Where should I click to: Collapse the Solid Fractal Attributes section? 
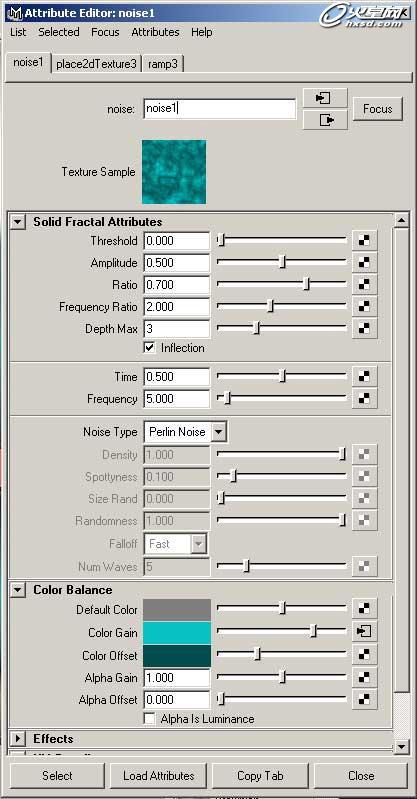coord(18,222)
